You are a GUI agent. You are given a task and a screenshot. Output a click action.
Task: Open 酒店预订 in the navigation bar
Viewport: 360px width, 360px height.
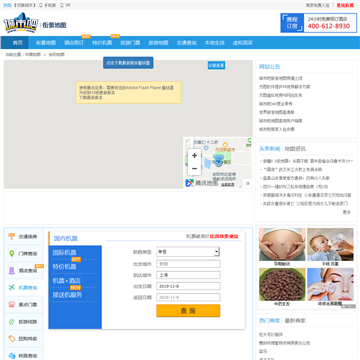[74, 43]
